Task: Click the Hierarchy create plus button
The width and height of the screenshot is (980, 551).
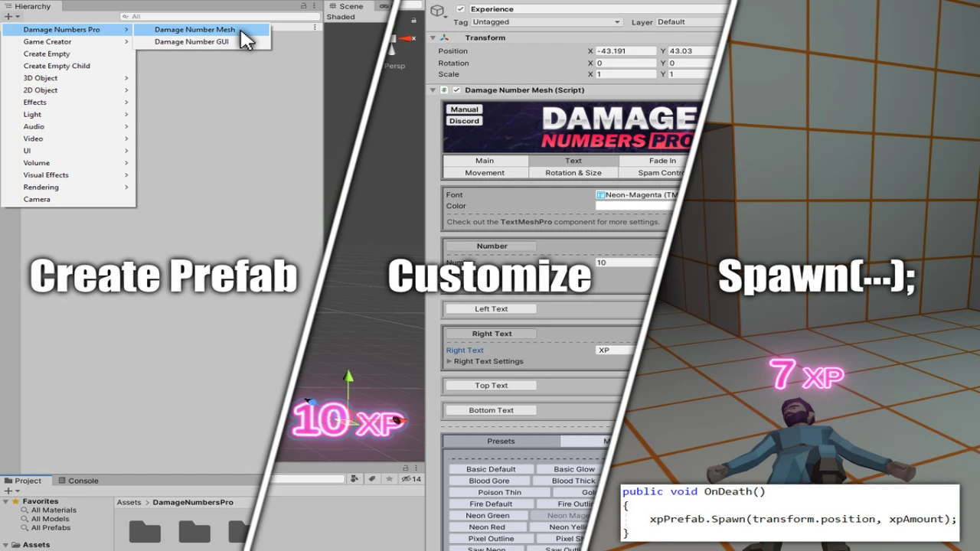Action: pyautogui.click(x=8, y=17)
